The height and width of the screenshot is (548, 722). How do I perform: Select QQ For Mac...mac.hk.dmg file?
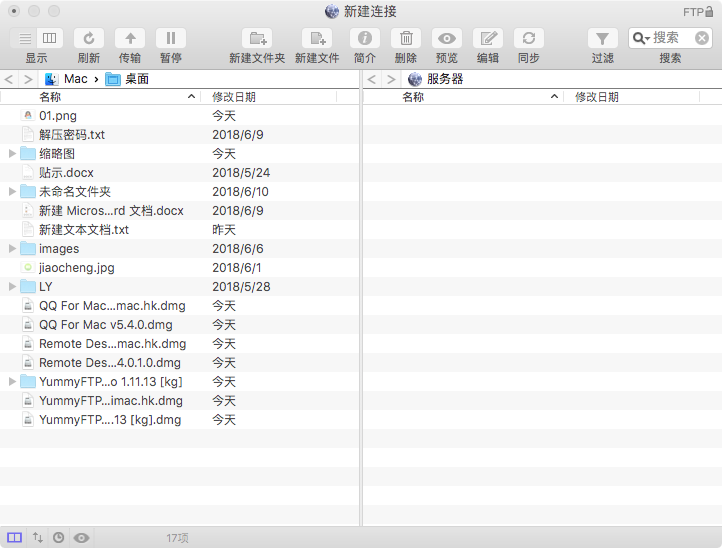point(179,306)
